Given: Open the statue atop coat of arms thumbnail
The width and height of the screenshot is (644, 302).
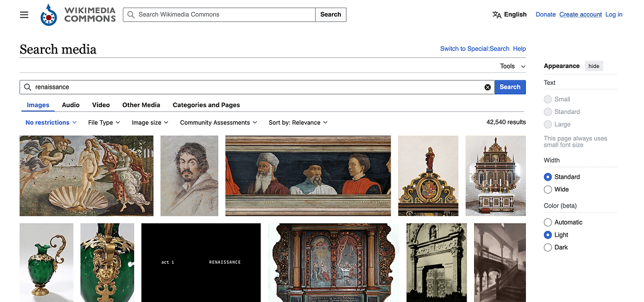Looking at the screenshot, I should pos(428,176).
